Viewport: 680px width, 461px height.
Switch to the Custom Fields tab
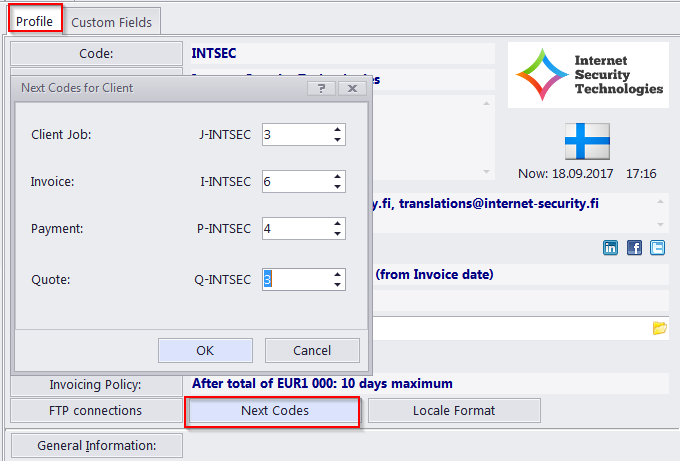tap(111, 21)
